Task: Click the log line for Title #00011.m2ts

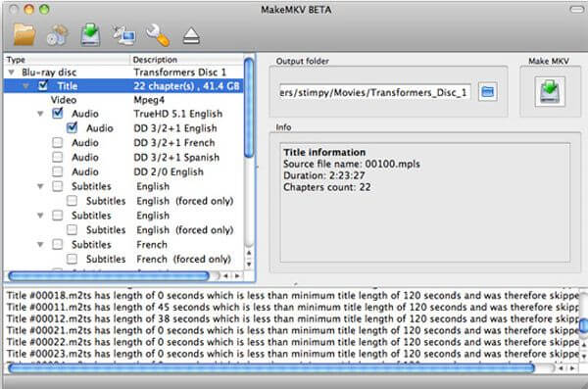Action: pyautogui.click(x=293, y=308)
